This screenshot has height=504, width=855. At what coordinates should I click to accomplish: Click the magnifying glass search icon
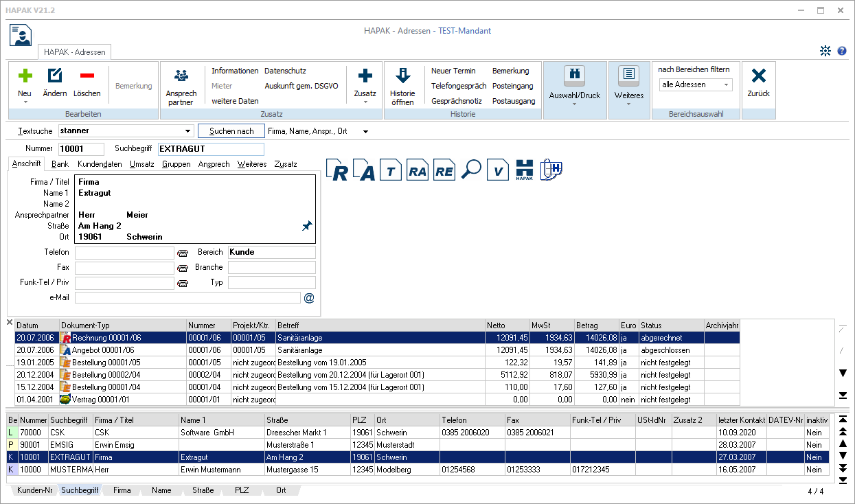pos(471,170)
